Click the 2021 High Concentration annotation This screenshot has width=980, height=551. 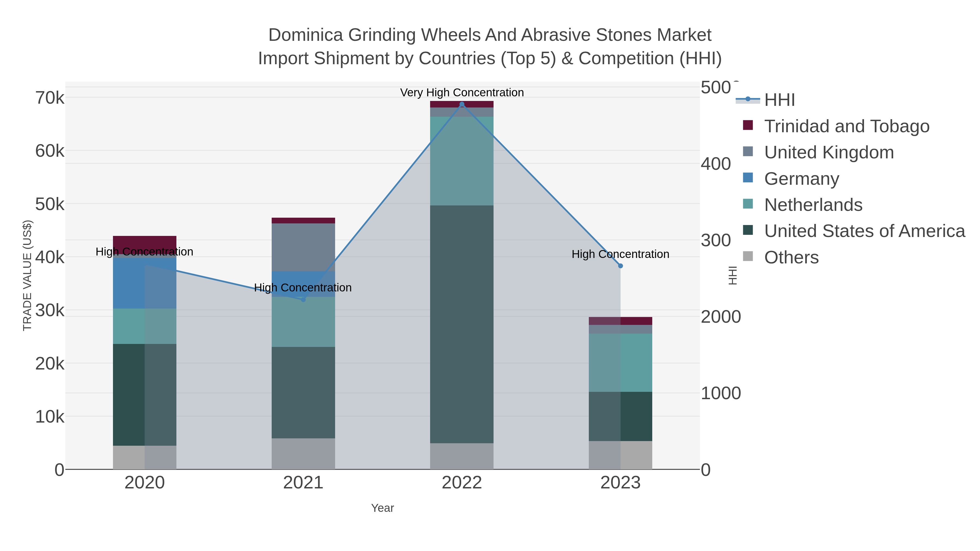(303, 288)
